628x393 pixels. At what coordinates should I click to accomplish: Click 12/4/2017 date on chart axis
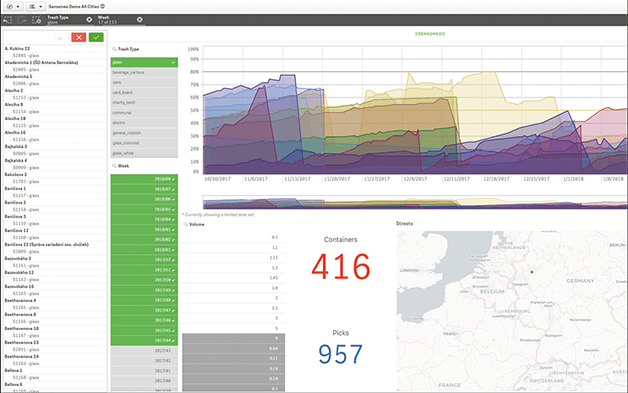tap(415, 179)
